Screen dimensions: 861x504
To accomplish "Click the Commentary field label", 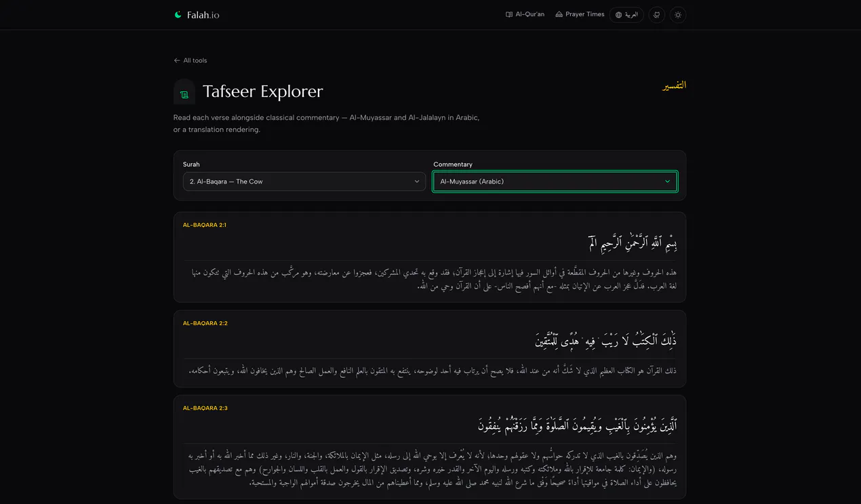I will 453,164.
